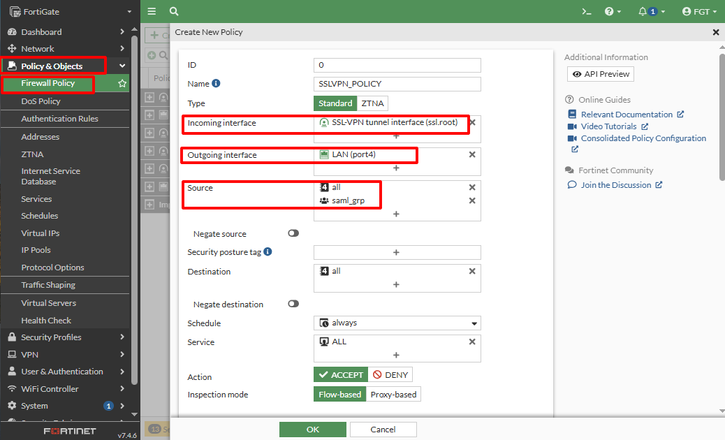Open Authentication Rules in sidebar
Image resolution: width=725 pixels, height=440 pixels.
pos(60,119)
